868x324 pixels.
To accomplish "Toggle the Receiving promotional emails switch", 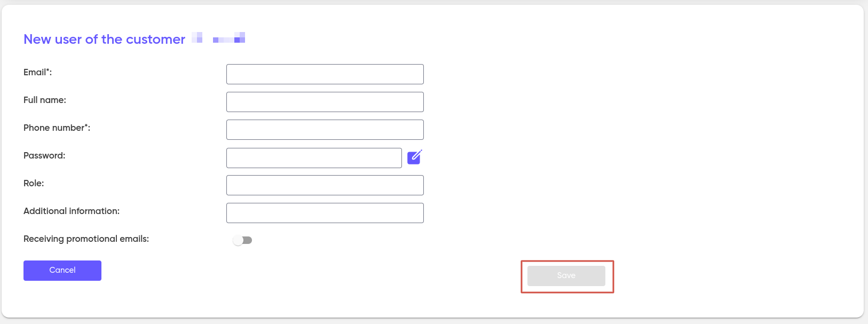I will tap(242, 240).
